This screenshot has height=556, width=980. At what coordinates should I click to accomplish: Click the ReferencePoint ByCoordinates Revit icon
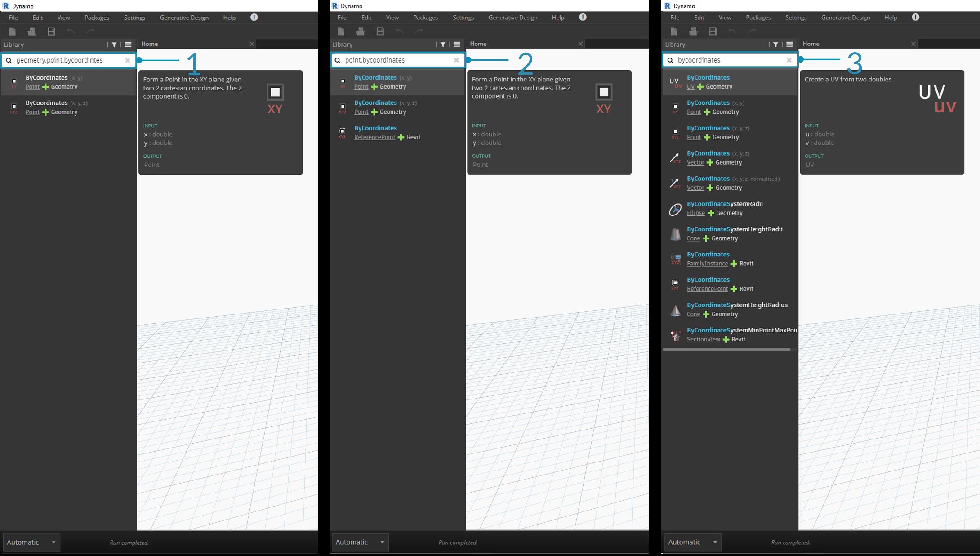(x=675, y=283)
